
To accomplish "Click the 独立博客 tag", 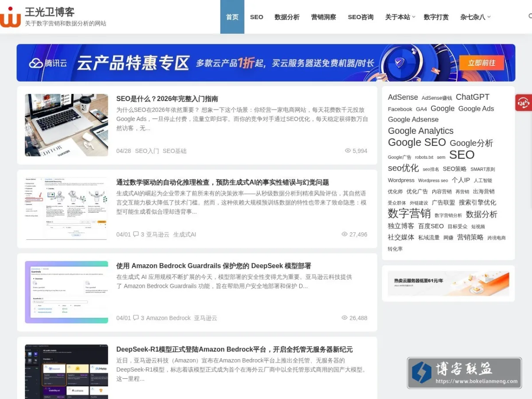I will click(x=401, y=226).
